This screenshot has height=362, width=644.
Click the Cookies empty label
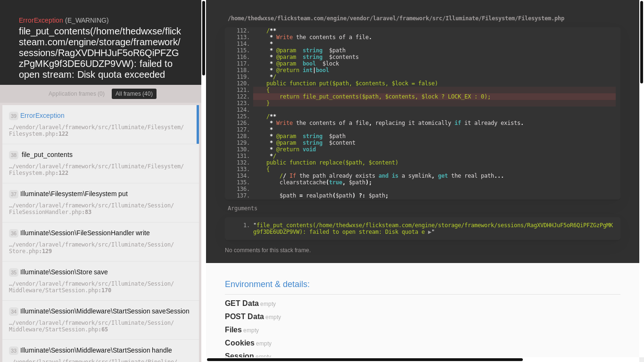(248, 343)
